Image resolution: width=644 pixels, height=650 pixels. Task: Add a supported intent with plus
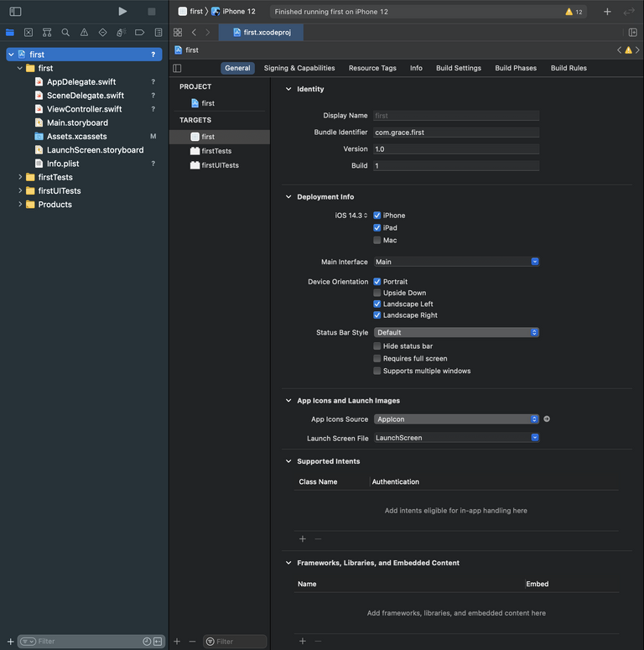[x=303, y=539]
